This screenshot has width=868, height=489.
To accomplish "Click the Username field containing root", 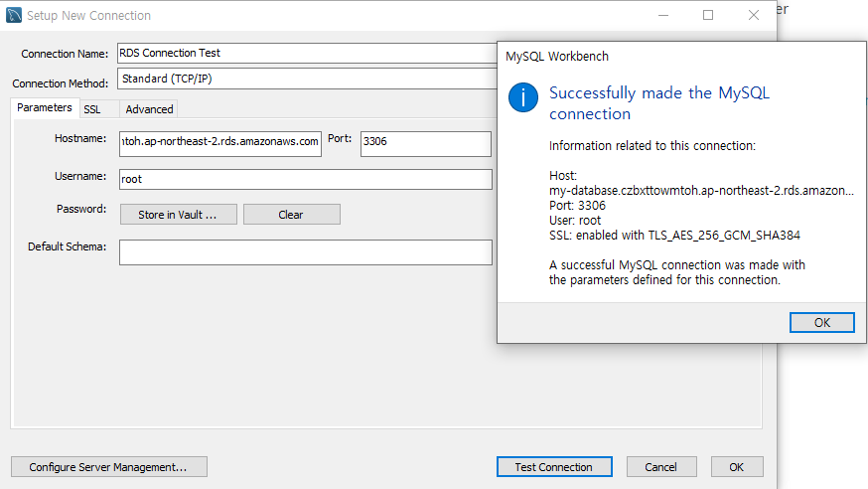I will click(306, 179).
